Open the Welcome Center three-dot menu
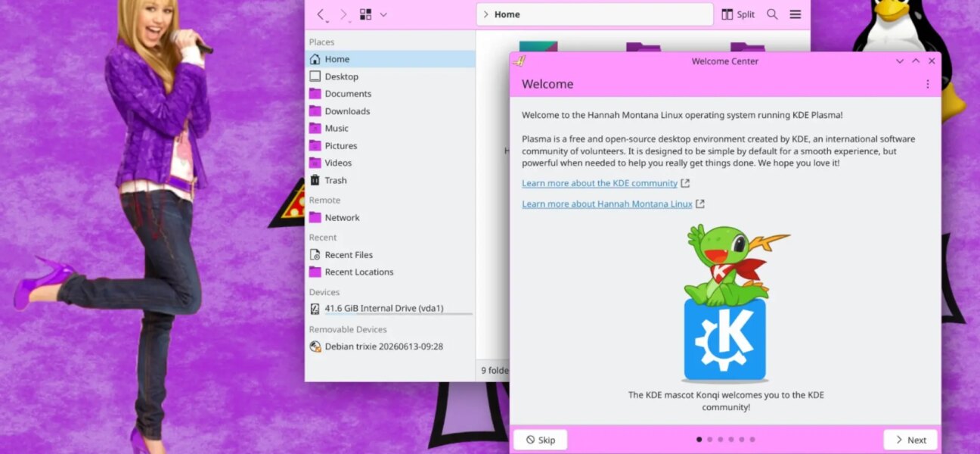 [928, 84]
